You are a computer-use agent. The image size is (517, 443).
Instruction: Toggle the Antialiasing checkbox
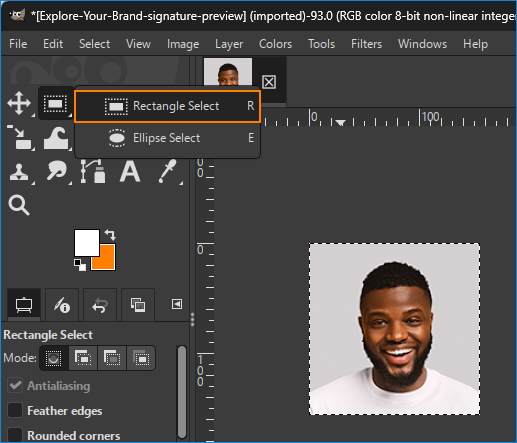click(15, 386)
